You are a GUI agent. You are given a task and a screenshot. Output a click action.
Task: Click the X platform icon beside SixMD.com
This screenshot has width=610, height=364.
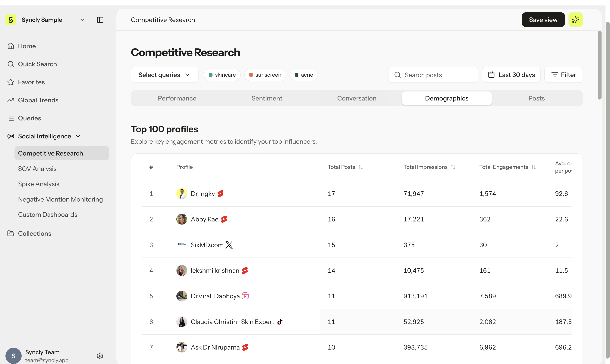pyautogui.click(x=229, y=245)
